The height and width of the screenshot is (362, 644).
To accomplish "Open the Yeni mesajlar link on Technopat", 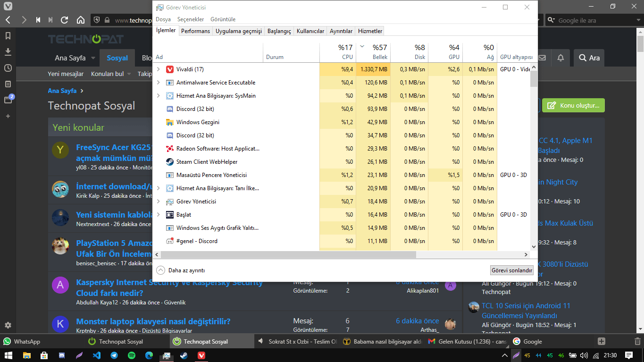I will [66, 74].
